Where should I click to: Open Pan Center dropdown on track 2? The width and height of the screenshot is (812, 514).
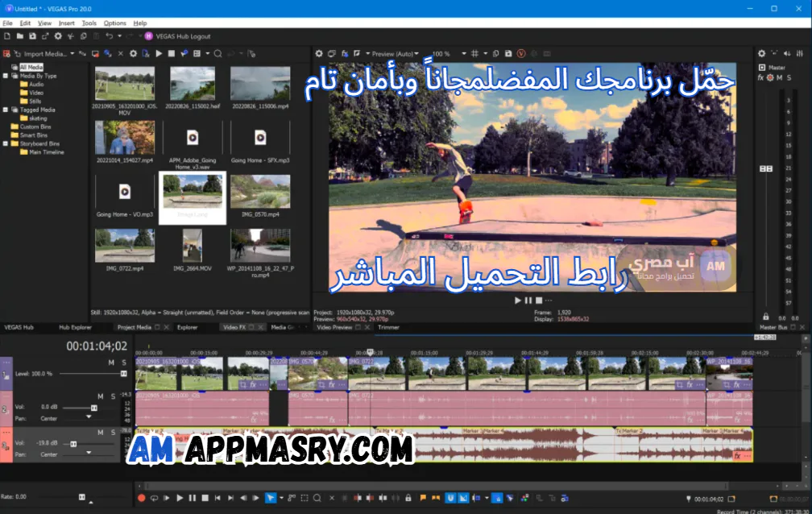pos(89,417)
